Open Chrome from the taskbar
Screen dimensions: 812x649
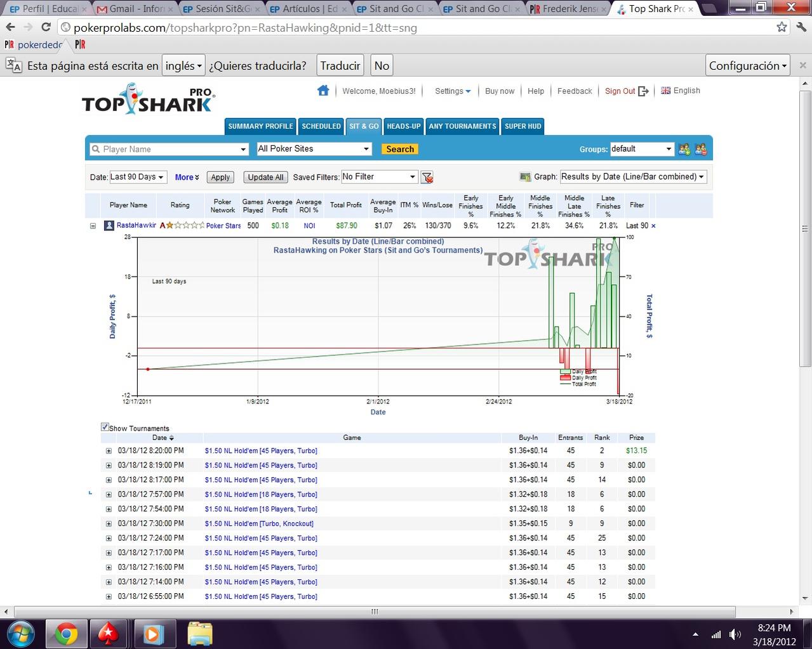click(65, 634)
